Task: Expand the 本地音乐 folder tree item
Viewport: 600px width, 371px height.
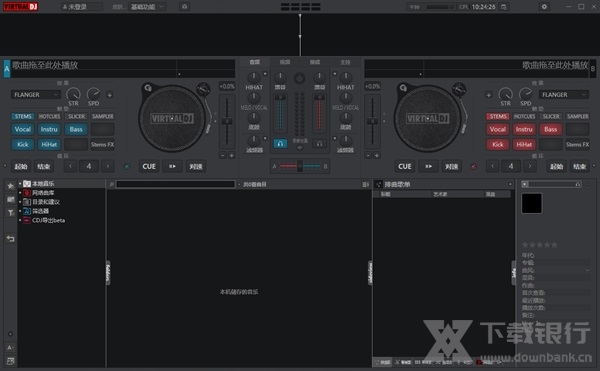Action: [20, 184]
